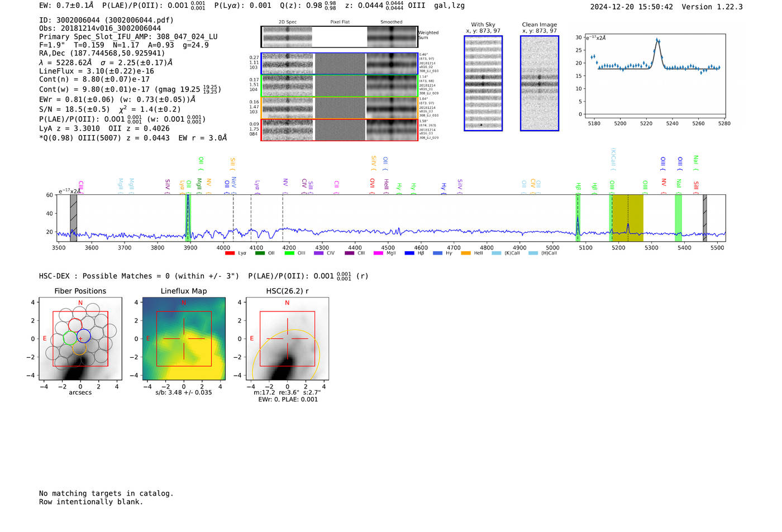Select the red-framed fiber 2D spectrum row

pyautogui.click(x=340, y=130)
